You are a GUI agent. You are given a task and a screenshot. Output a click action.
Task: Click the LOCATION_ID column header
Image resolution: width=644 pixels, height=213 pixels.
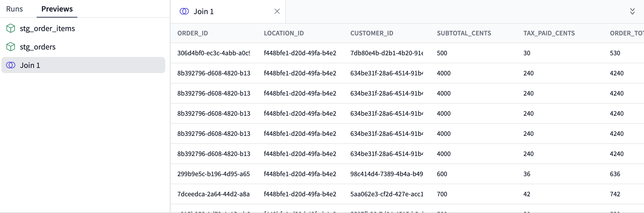(x=284, y=33)
